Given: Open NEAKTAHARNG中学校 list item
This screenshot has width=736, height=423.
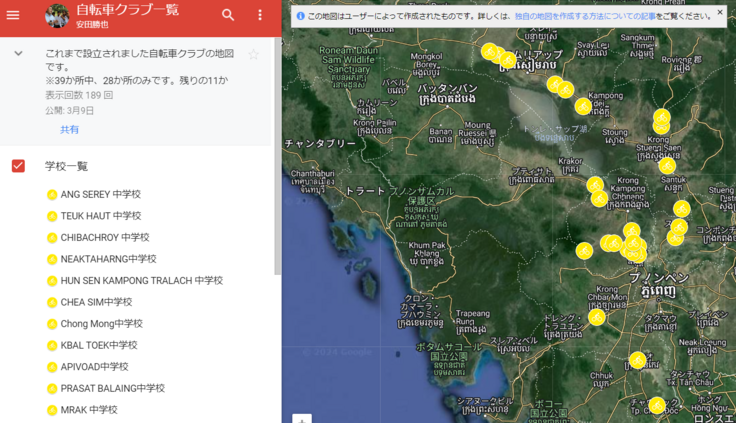Looking at the screenshot, I should click(x=108, y=259).
